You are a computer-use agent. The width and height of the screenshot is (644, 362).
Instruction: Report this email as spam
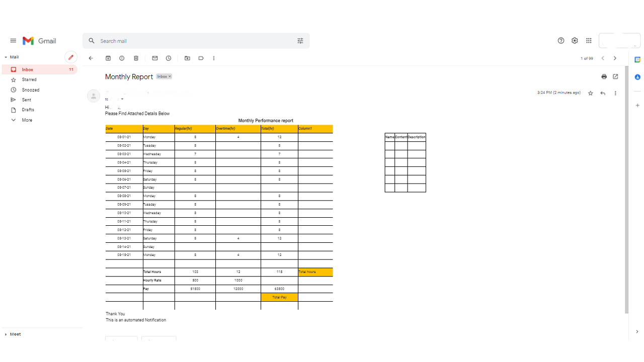point(122,58)
